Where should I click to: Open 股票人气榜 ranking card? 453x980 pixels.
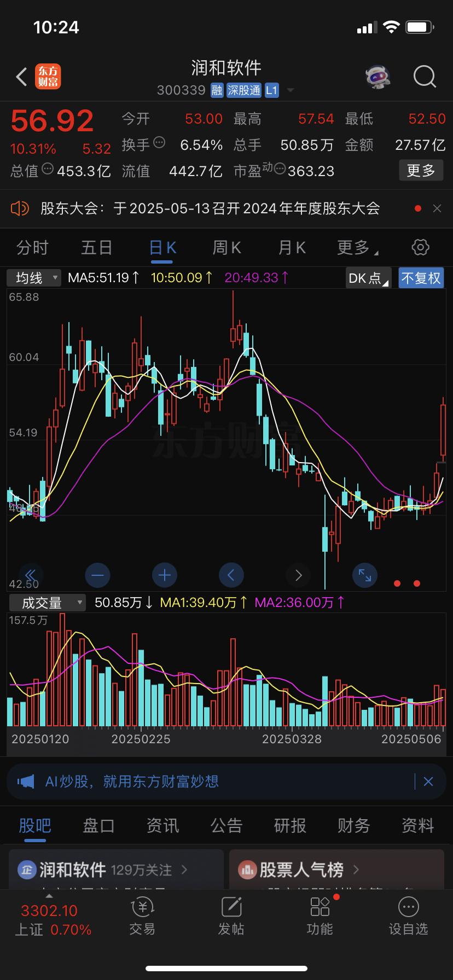point(336,869)
